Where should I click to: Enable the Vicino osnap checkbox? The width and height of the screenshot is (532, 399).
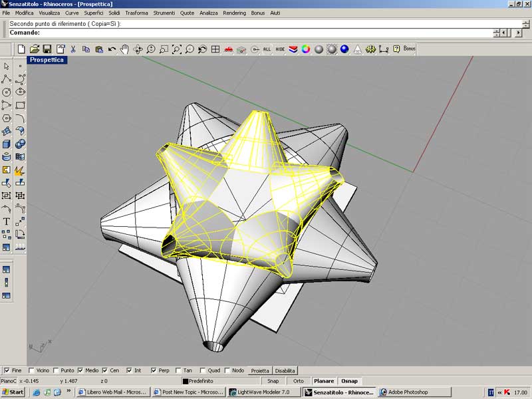[x=31, y=370]
